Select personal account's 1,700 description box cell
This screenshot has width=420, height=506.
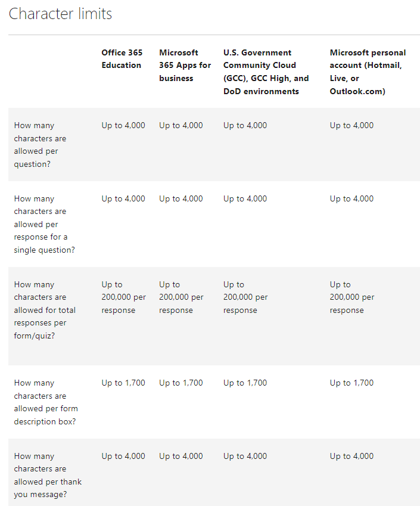(x=351, y=383)
